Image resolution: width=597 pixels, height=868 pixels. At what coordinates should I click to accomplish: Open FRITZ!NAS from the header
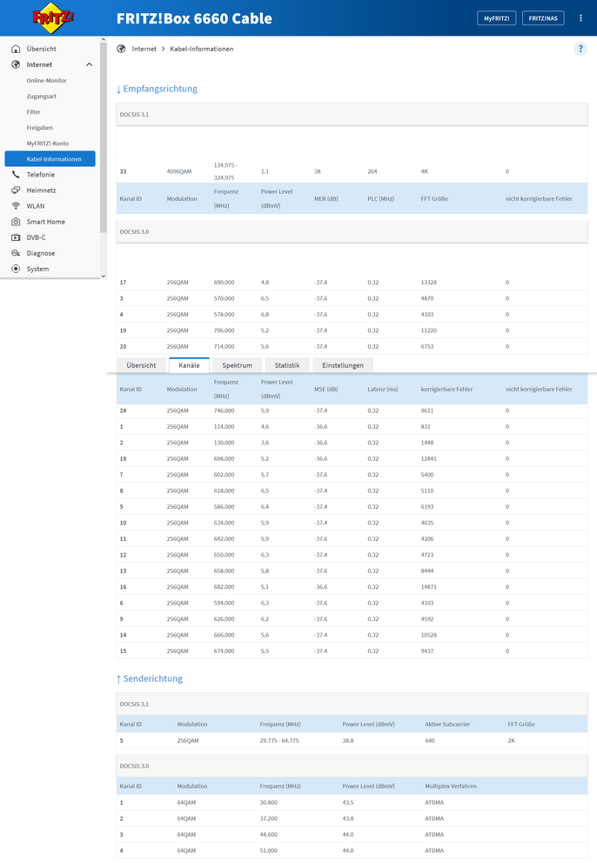(543, 18)
